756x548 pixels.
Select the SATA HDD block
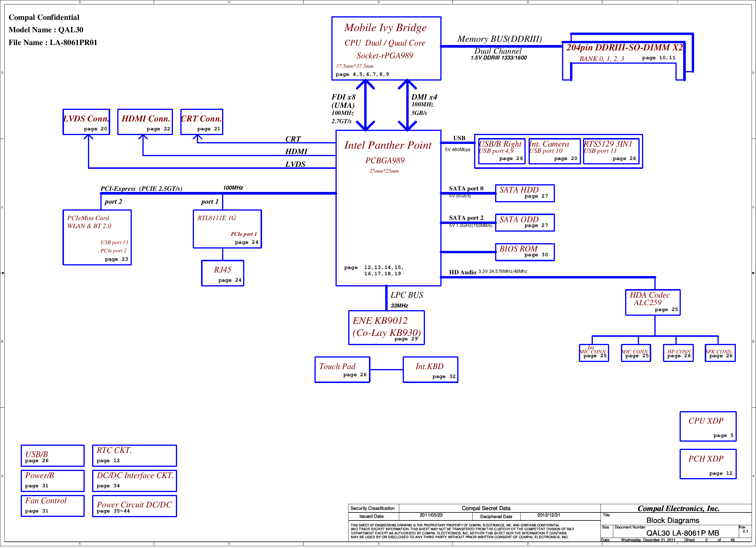[525, 193]
